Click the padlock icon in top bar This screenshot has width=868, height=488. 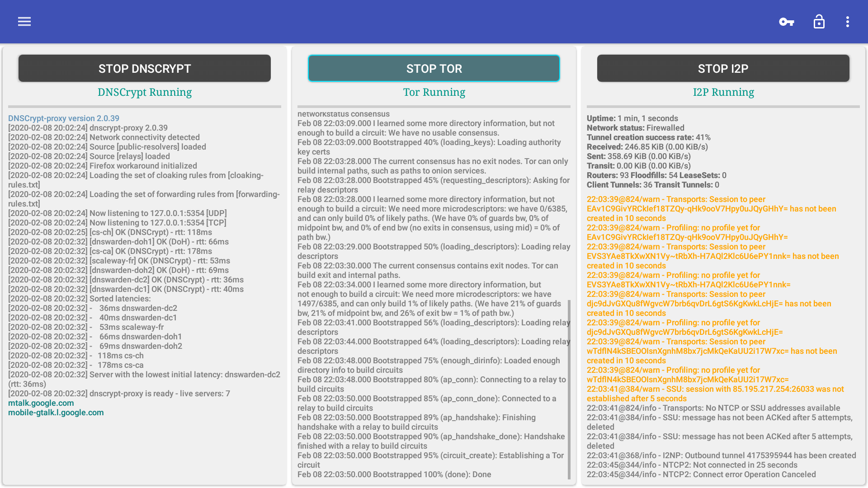(x=819, y=22)
